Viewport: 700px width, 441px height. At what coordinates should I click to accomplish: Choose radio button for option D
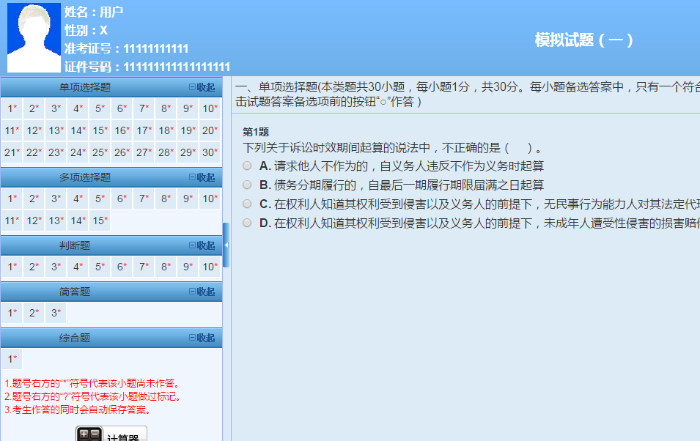click(247, 223)
